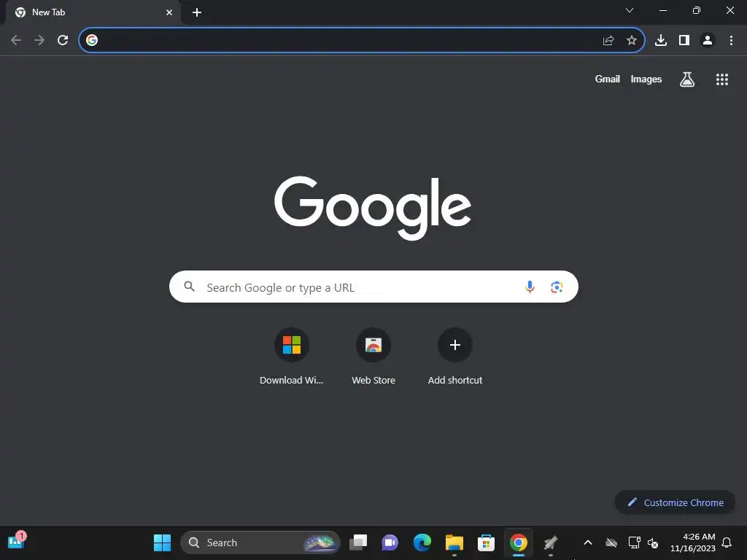Open the network status tray icon

[634, 542]
